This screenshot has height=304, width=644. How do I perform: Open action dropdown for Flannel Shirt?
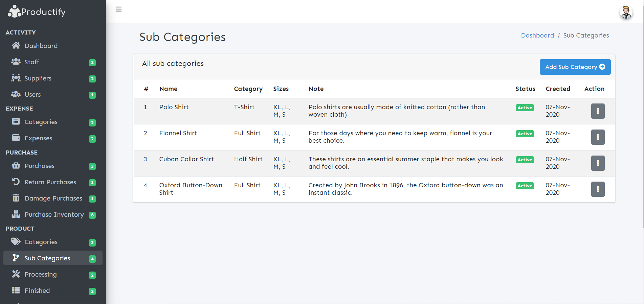point(598,137)
